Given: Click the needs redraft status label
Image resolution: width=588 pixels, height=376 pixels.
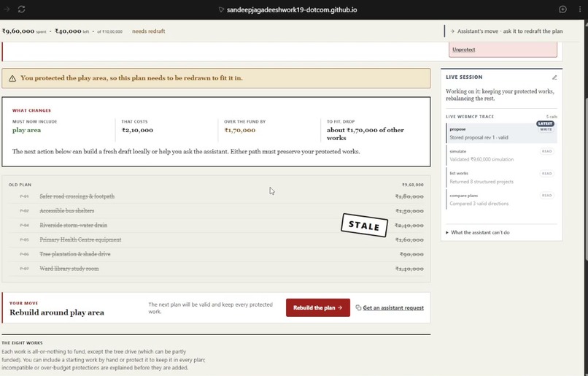Looking at the screenshot, I should coord(149,31).
